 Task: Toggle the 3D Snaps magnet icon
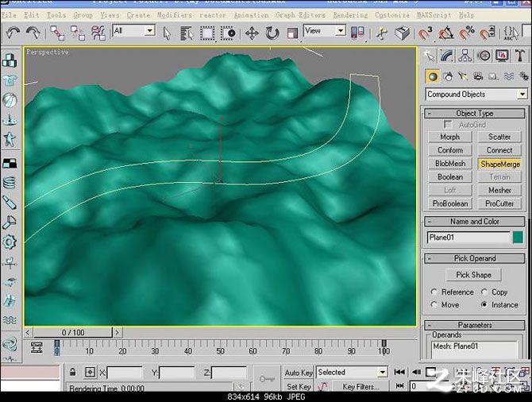click(x=425, y=33)
